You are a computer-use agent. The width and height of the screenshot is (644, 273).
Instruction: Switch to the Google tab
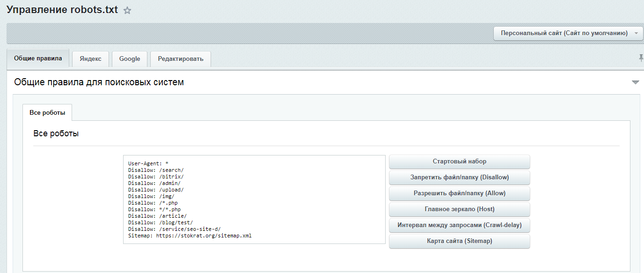coord(130,59)
